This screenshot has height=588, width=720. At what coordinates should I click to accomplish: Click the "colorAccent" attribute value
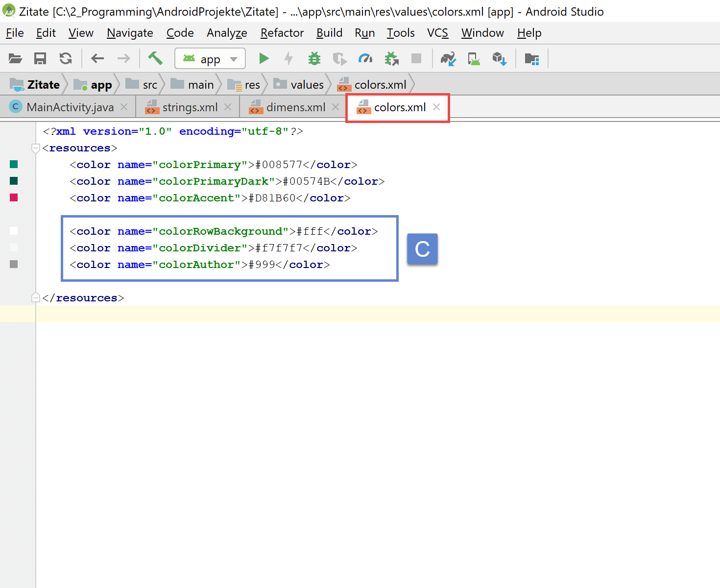(x=196, y=198)
